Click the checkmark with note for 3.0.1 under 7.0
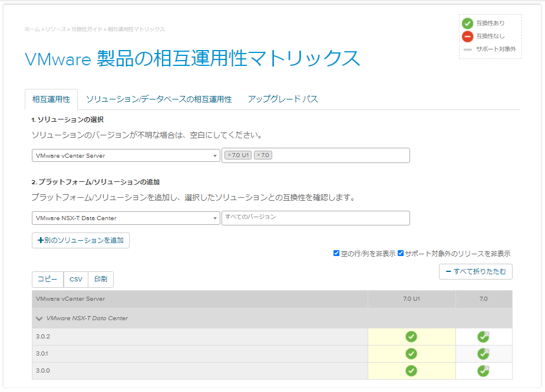 tap(483, 354)
